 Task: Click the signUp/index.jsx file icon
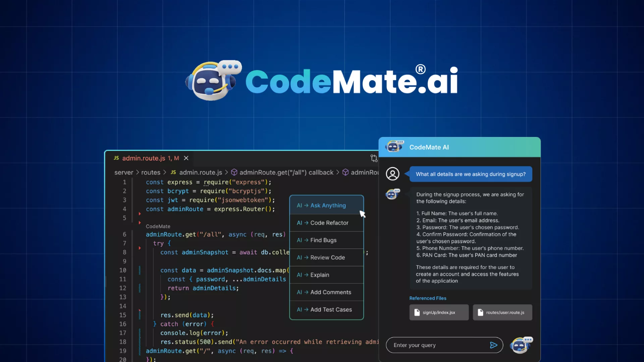417,312
